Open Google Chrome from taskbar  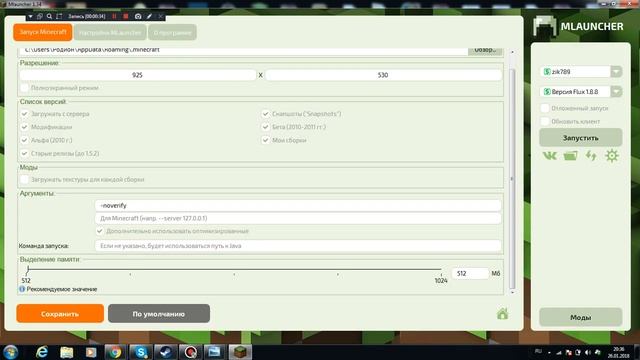pyautogui.click(x=115, y=352)
